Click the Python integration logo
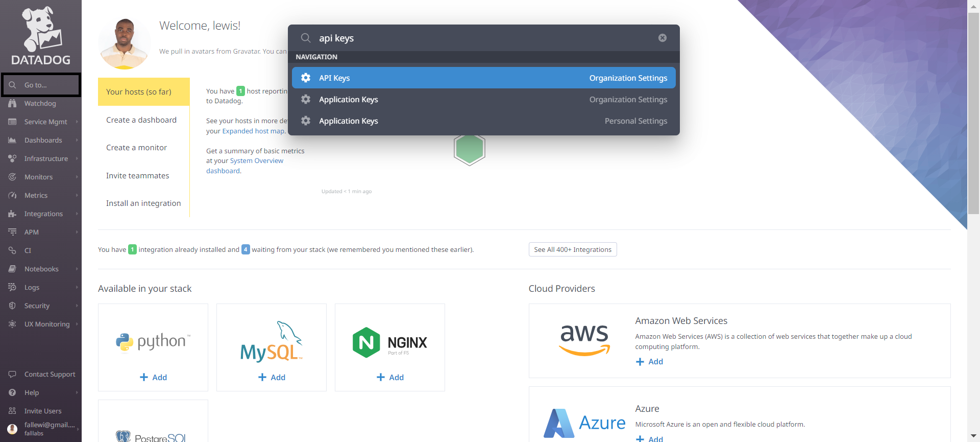This screenshot has width=980, height=442. 153,341
